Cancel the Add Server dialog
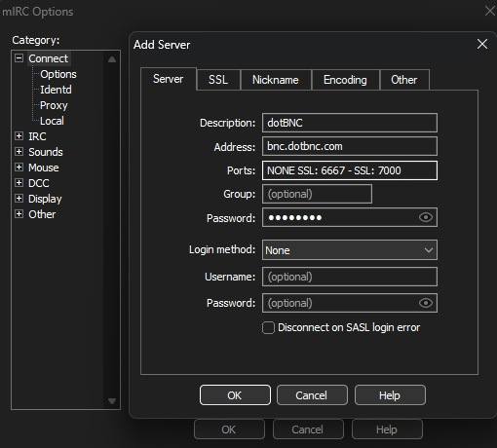 312,395
